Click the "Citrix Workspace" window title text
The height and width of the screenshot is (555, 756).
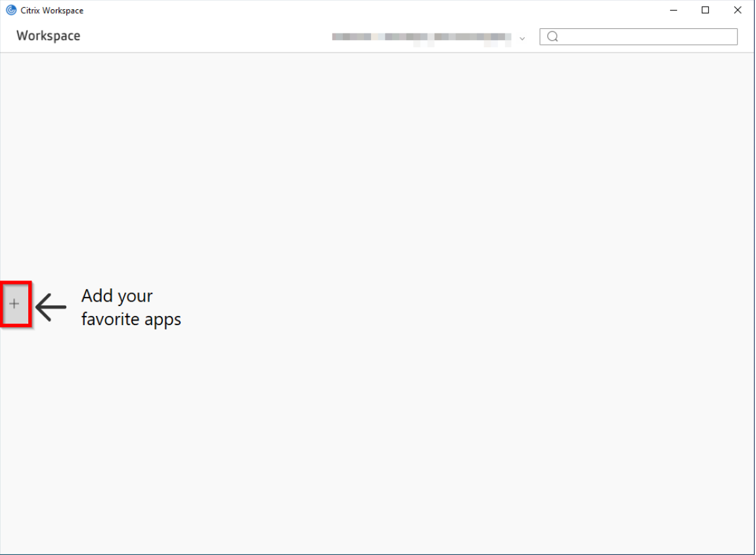pyautogui.click(x=52, y=11)
